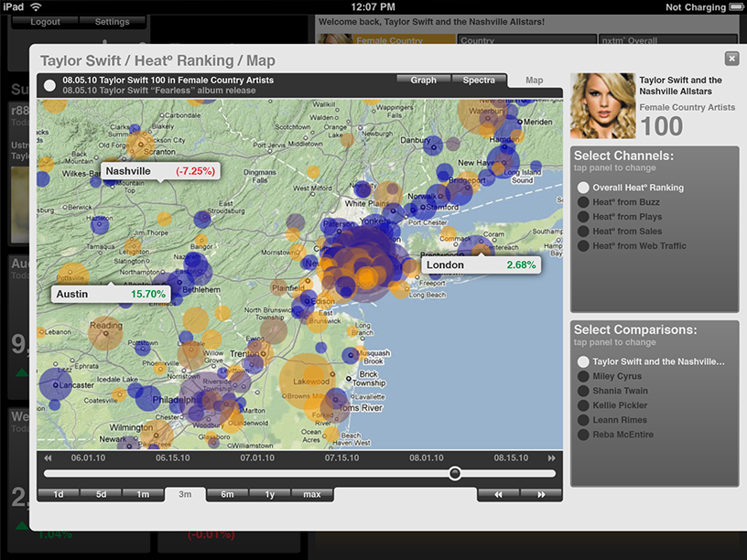Step forward using bottom-right fast-forward button

click(541, 494)
